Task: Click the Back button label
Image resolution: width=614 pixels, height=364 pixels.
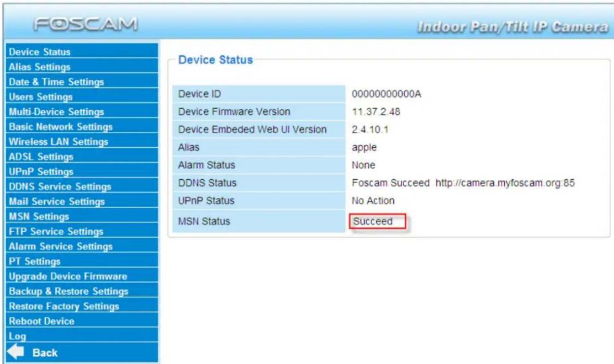Action: pos(44,353)
